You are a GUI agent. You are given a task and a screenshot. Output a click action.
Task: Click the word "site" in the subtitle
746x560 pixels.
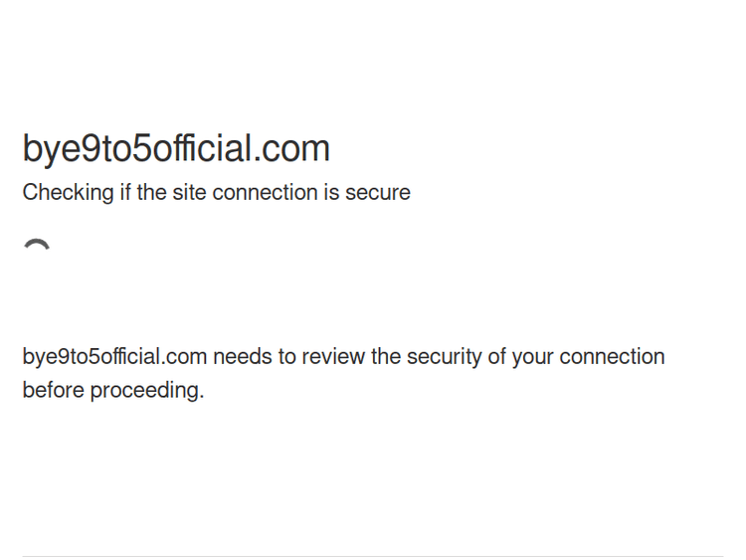189,192
